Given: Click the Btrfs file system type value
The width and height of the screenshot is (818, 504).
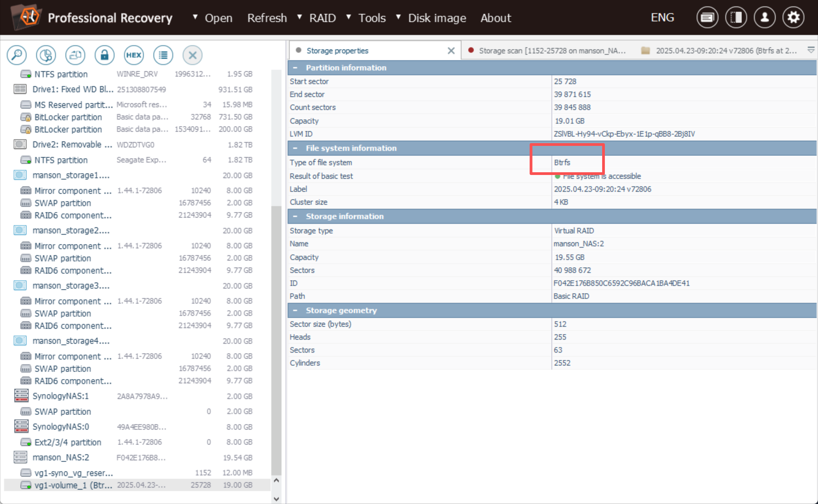Looking at the screenshot, I should 562,162.
